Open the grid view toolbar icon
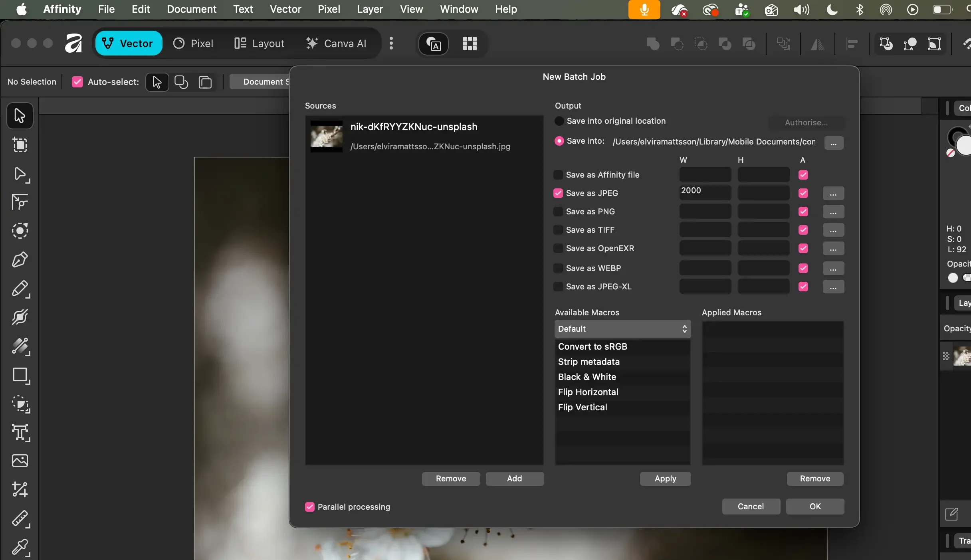This screenshot has height=560, width=971. tap(470, 44)
